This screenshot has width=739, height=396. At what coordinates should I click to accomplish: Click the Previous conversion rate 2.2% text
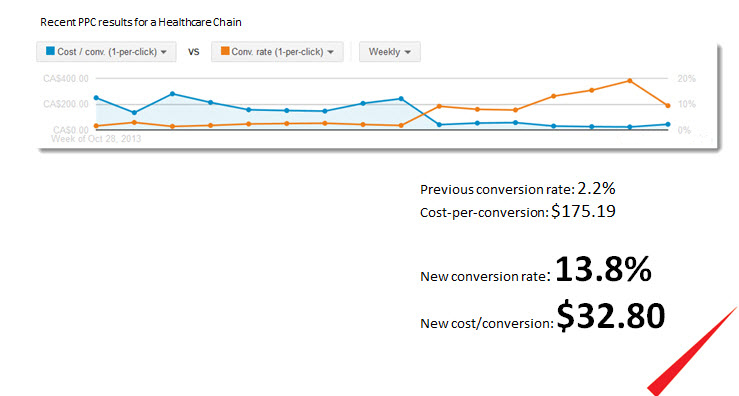tap(517, 189)
